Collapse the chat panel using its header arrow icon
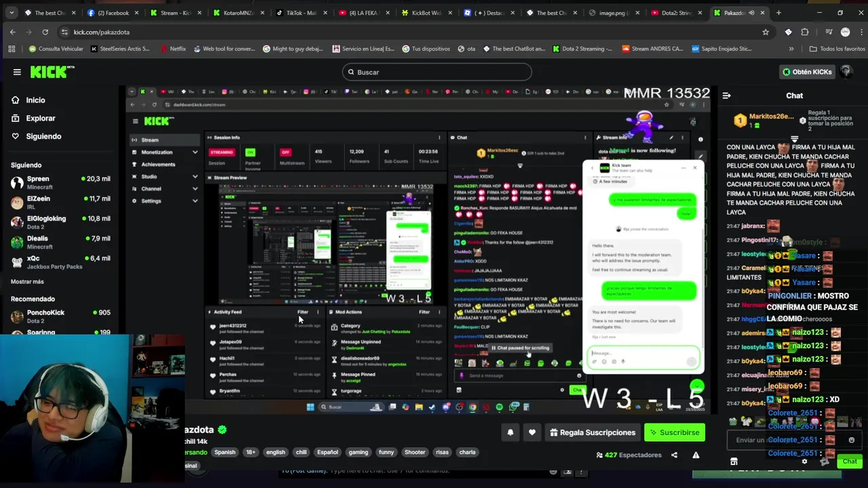This screenshot has height=488, width=868. coord(726,96)
